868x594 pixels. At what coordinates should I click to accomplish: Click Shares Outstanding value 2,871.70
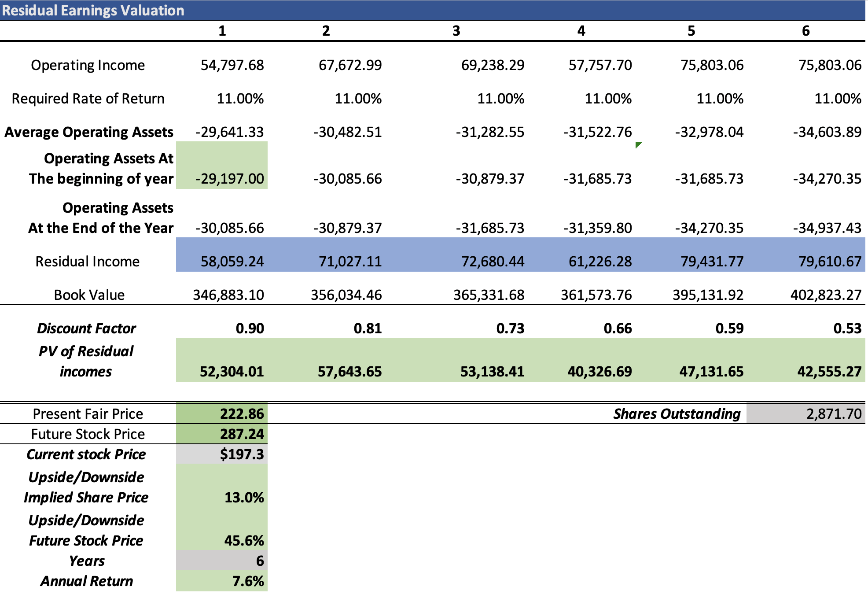point(833,413)
